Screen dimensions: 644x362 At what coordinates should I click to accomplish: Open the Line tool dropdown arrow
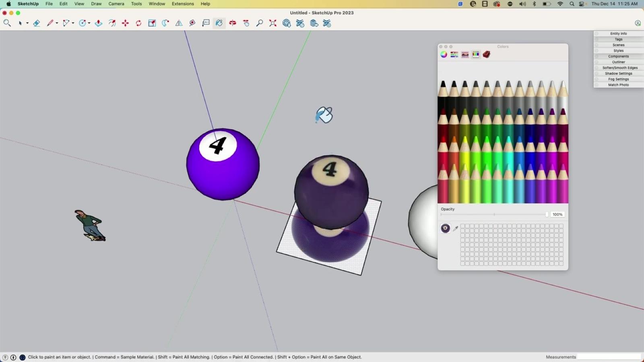(57, 23)
